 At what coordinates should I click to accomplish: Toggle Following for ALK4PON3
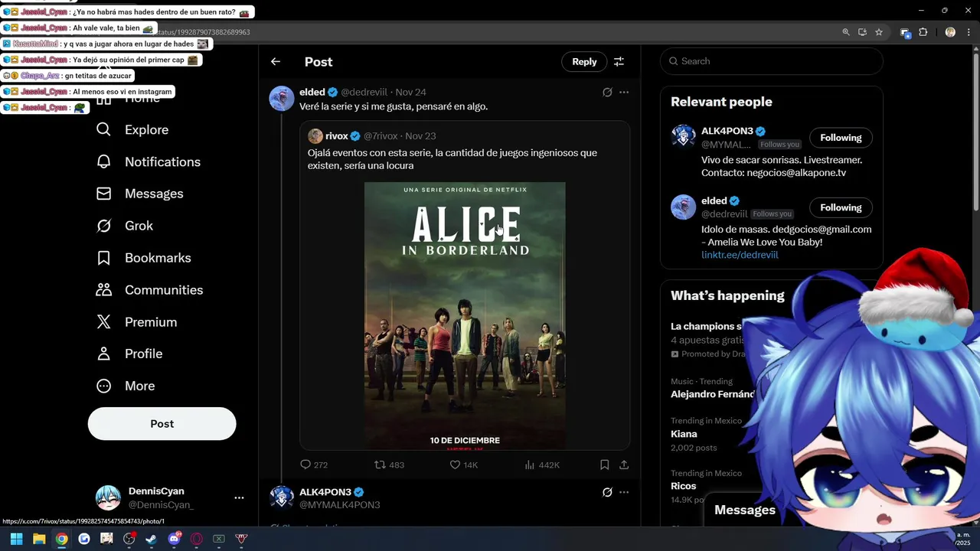841,138
